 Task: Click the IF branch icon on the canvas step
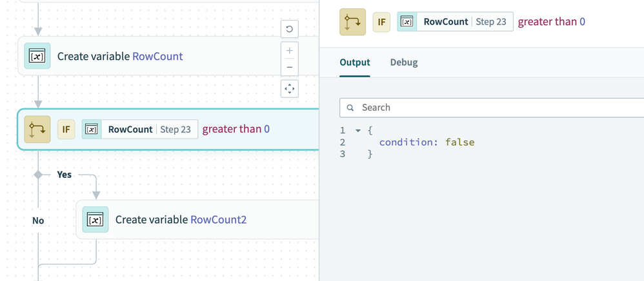click(x=37, y=129)
